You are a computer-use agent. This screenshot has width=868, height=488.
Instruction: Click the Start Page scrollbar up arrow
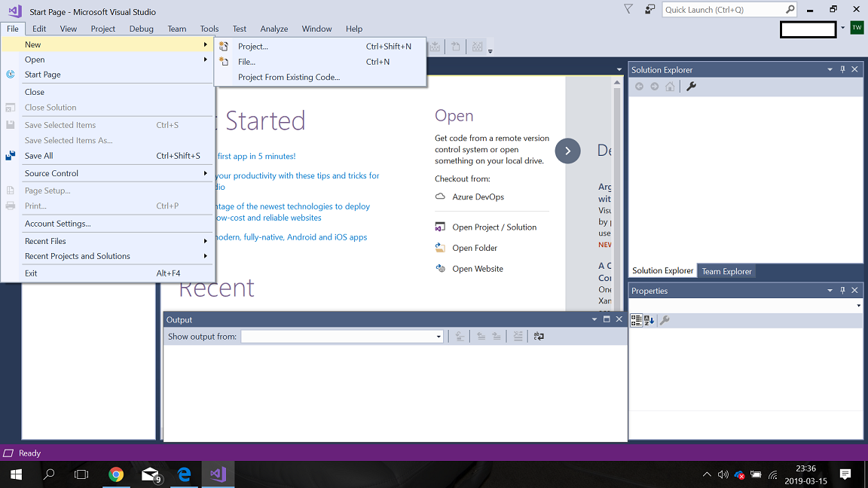pos(617,82)
